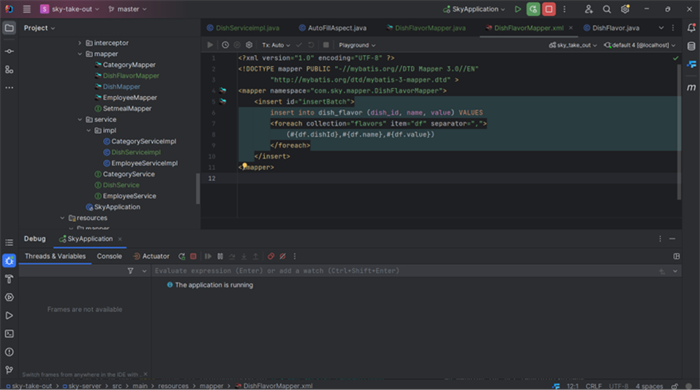Image resolution: width=700 pixels, height=390 pixels.
Task: Open the Debug tool window icon
Action: [9, 261]
